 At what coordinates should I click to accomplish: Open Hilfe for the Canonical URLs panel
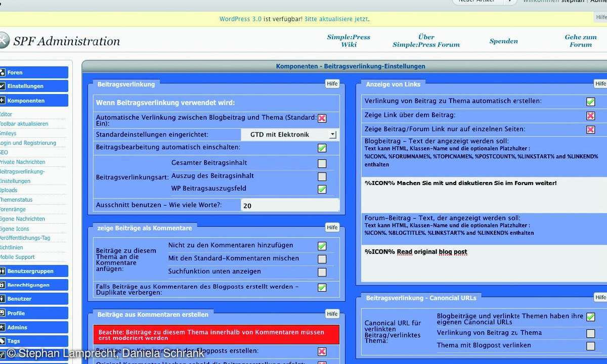click(x=600, y=297)
